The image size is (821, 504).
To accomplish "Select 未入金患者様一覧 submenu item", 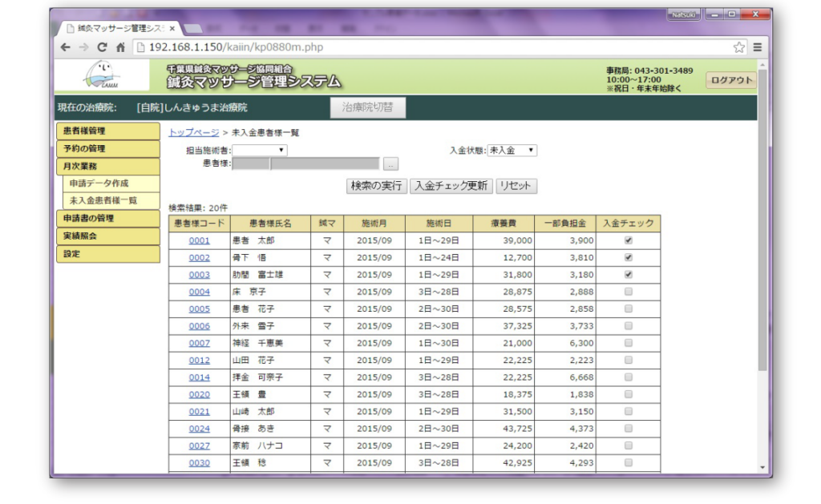I will pyautogui.click(x=111, y=200).
